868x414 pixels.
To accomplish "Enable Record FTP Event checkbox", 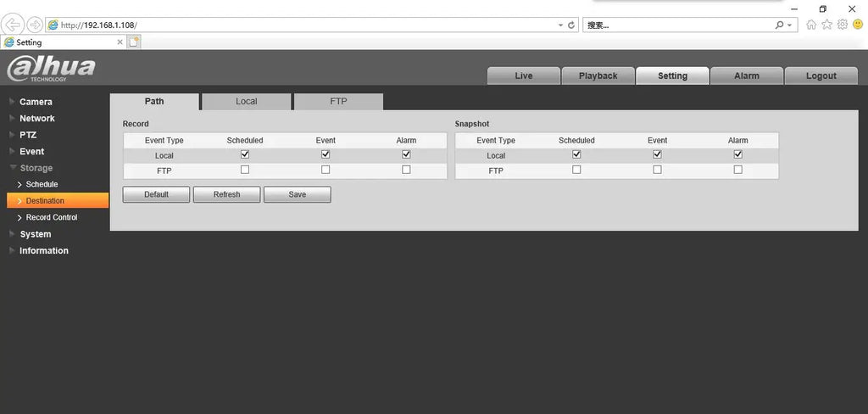I will [325, 170].
